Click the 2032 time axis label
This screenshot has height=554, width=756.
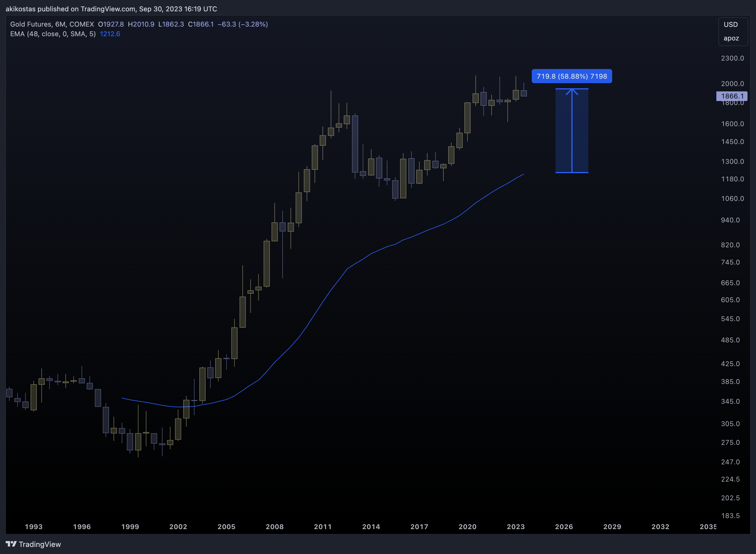point(660,527)
